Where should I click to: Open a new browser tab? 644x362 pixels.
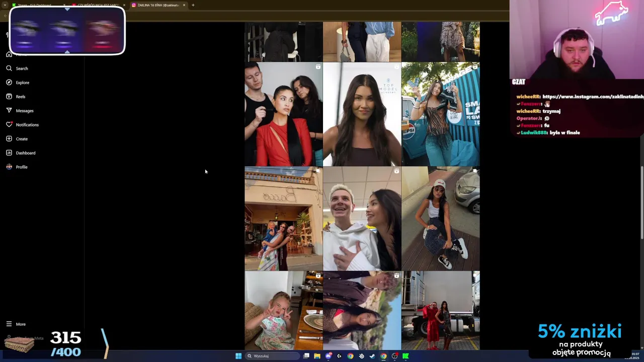point(193,5)
